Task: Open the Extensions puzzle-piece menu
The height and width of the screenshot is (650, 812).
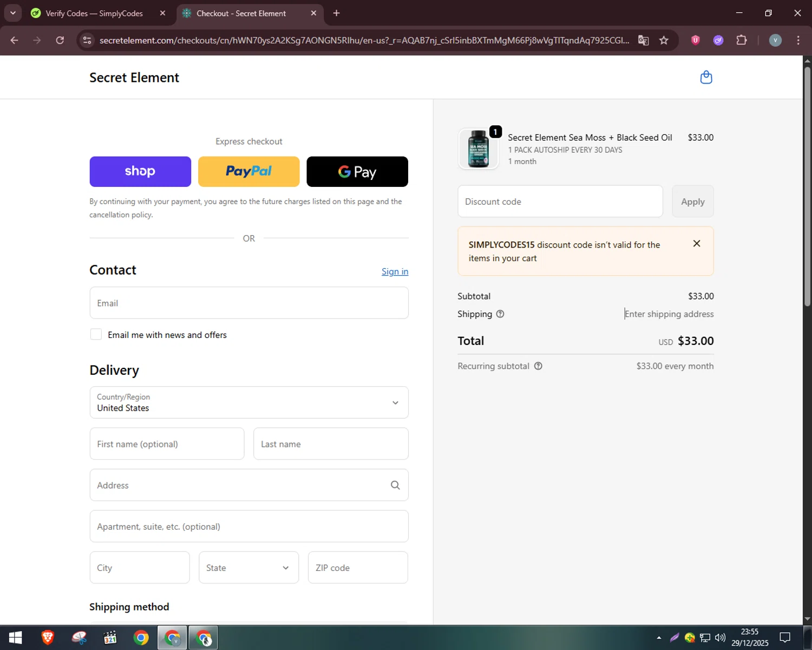Action: pyautogui.click(x=742, y=40)
